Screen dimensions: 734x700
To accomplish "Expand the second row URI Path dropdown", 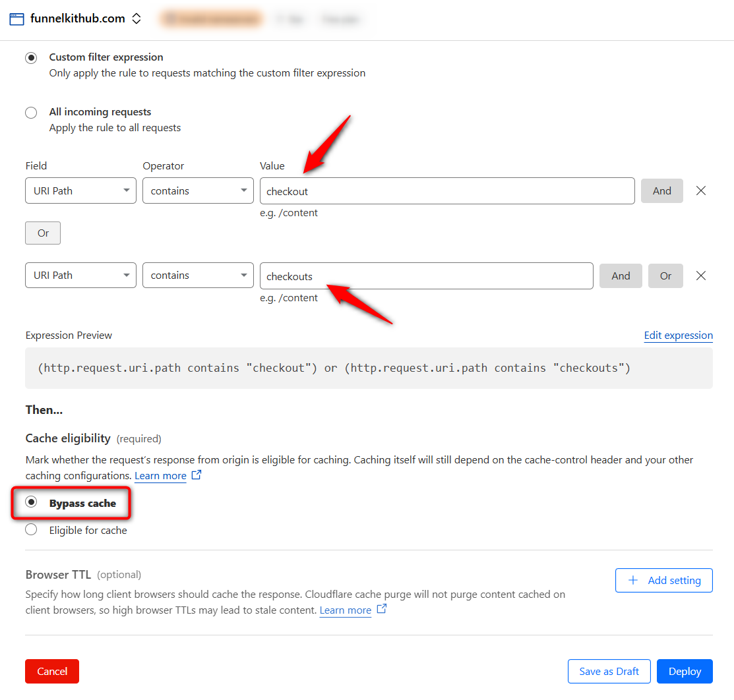I will pos(80,276).
